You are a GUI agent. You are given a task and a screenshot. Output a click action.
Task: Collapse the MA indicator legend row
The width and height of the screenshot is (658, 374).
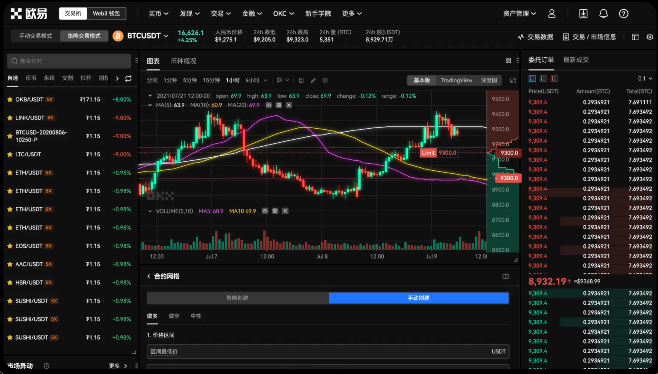tap(150, 105)
